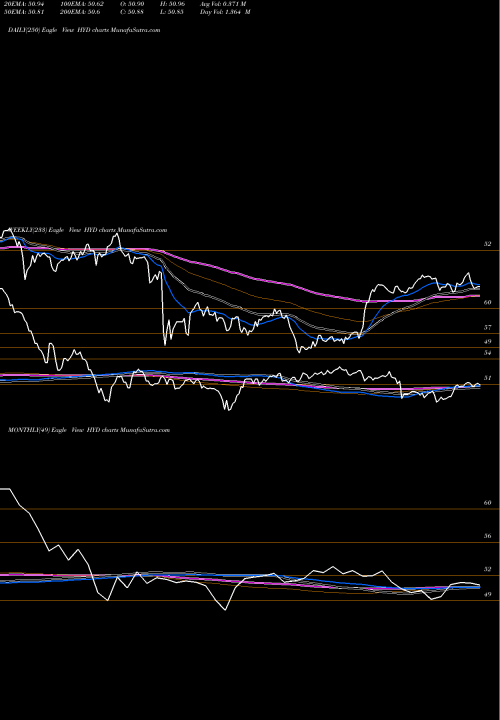This screenshot has height=720, width=500.
Task: Click the MONTHLY(49) Eagle View chart title
Action: [89, 430]
